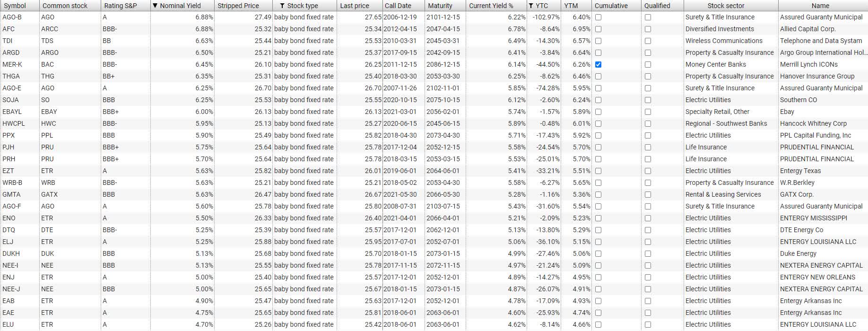Select the AGO-B symbol cell

click(19, 17)
